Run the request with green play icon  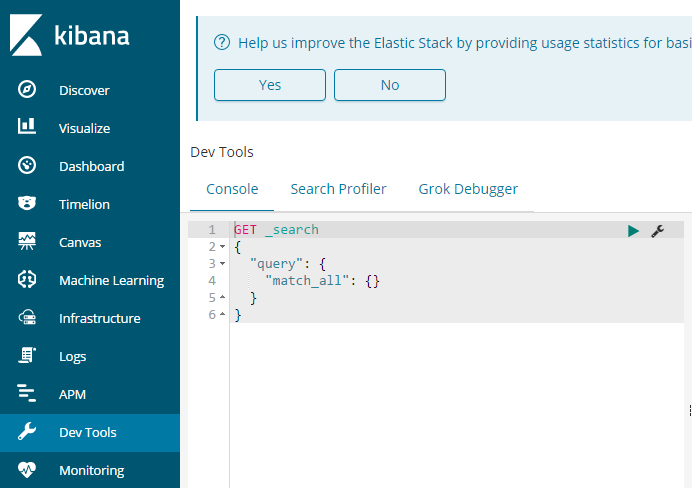(x=633, y=231)
